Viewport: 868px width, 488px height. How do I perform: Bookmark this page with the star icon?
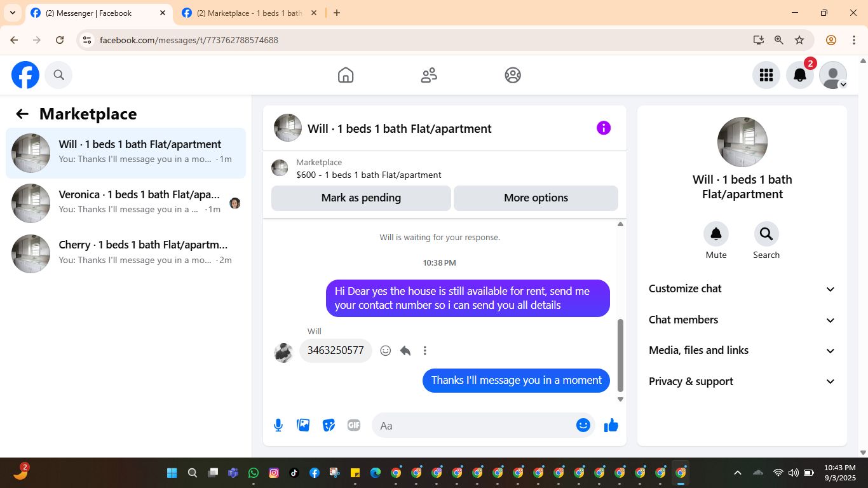tap(799, 40)
